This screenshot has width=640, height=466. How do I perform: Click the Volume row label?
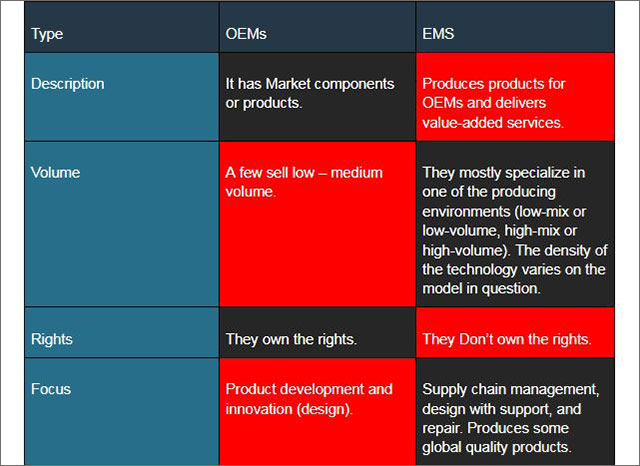(122, 224)
